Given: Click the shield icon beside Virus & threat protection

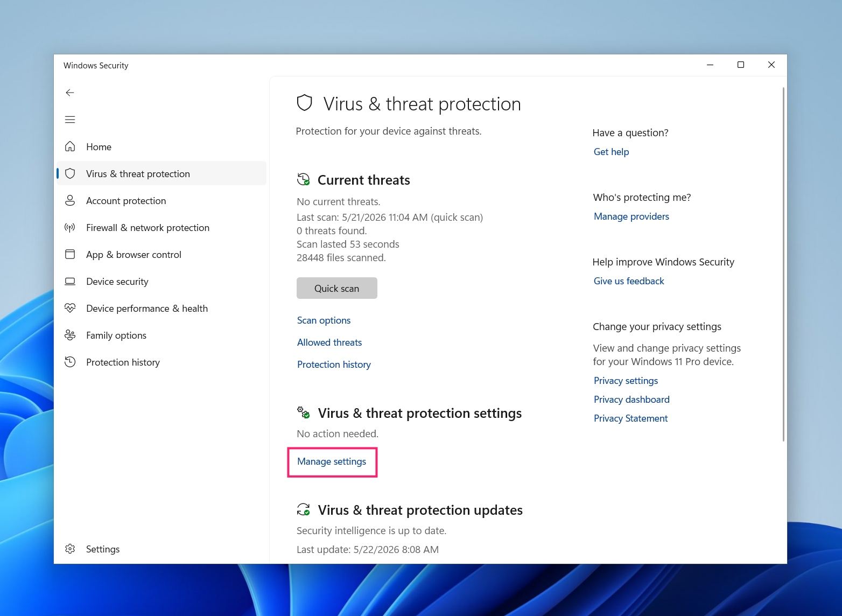Looking at the screenshot, I should coord(70,173).
